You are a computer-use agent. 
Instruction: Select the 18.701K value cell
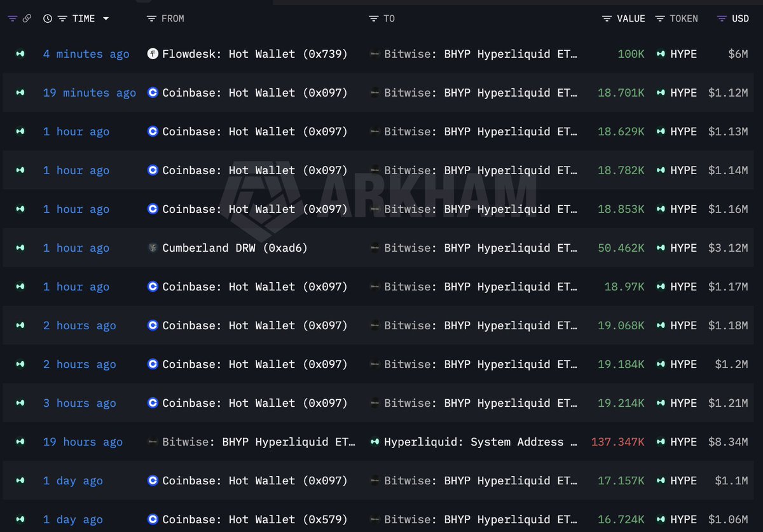621,93
